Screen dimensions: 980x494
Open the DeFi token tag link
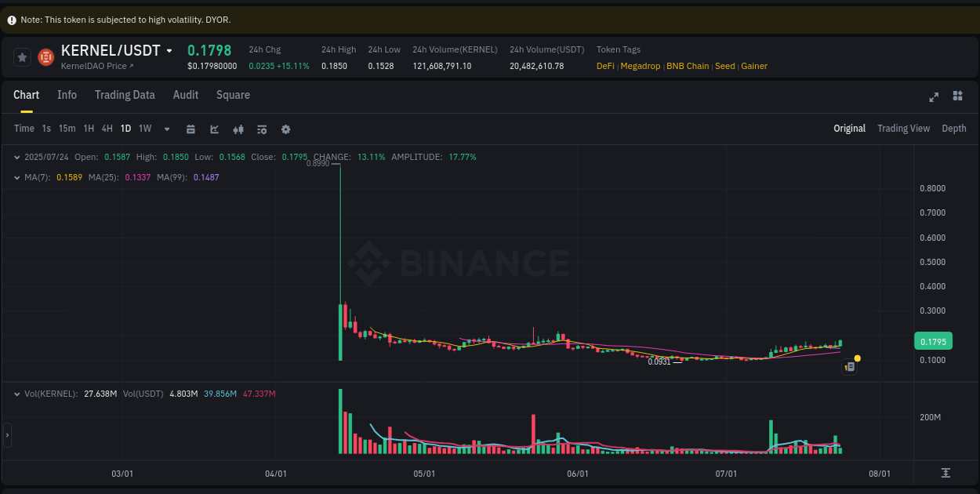604,66
